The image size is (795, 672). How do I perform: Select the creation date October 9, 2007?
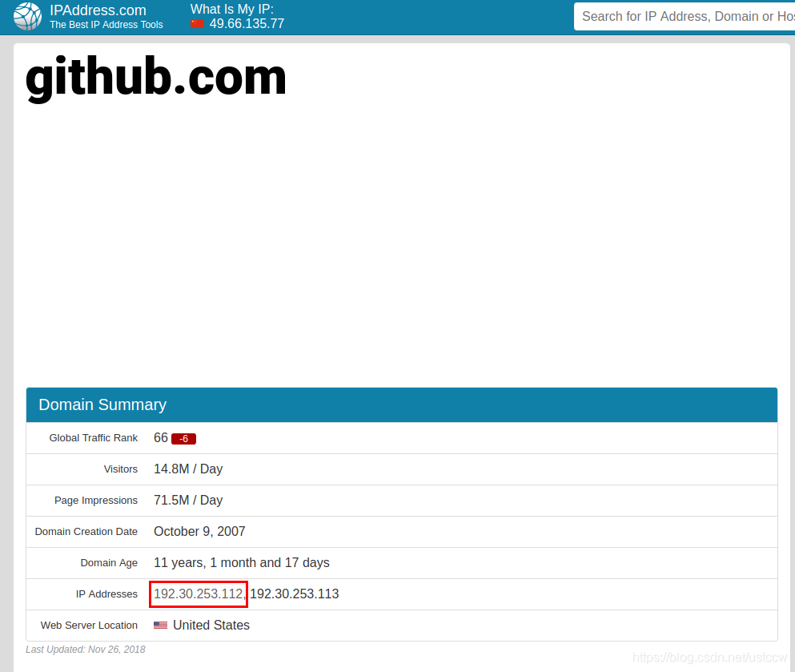199,532
